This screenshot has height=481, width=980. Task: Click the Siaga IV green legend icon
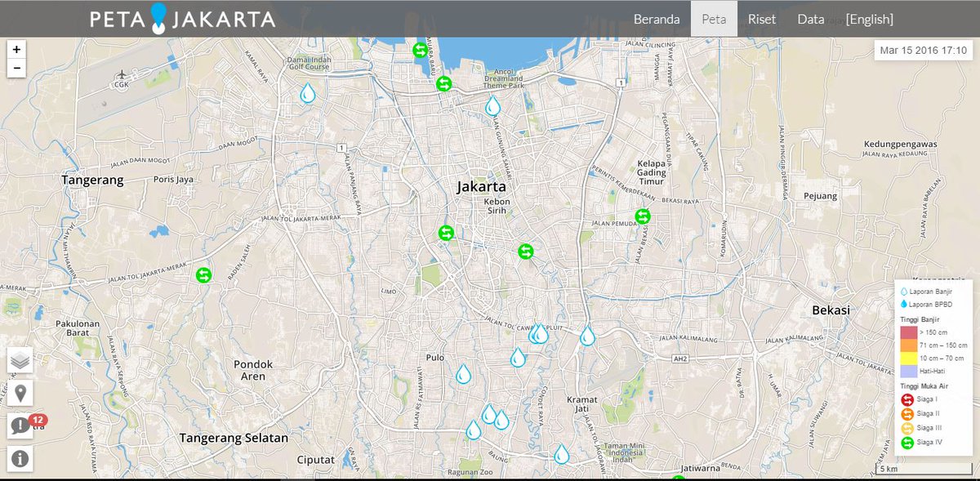[907, 443]
